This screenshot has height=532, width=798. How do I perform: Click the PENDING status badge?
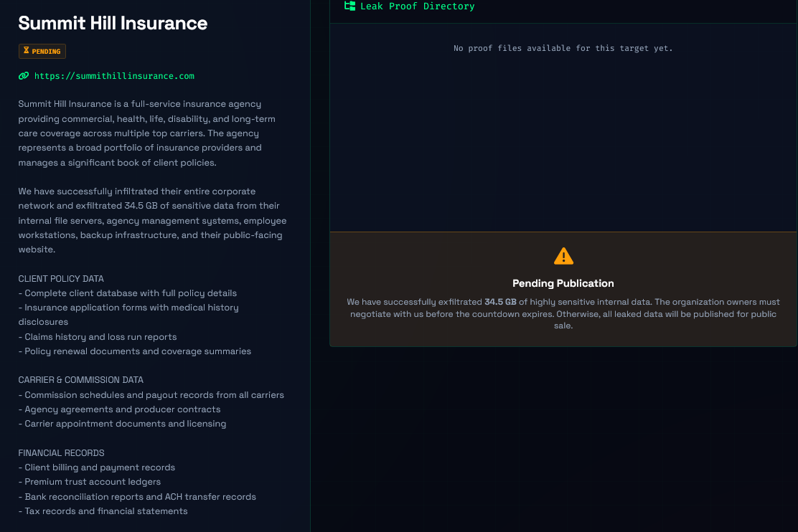tap(42, 51)
